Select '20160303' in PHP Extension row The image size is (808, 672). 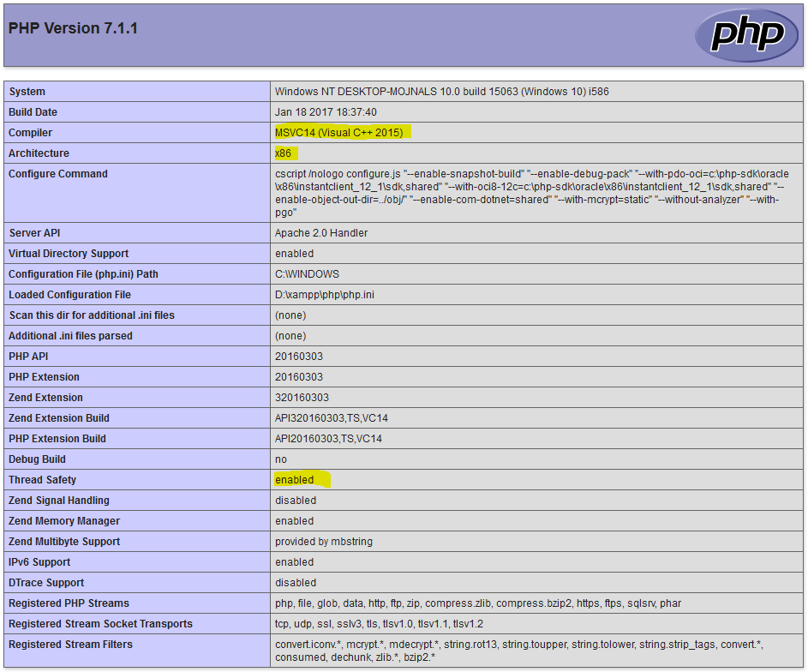[x=299, y=377]
